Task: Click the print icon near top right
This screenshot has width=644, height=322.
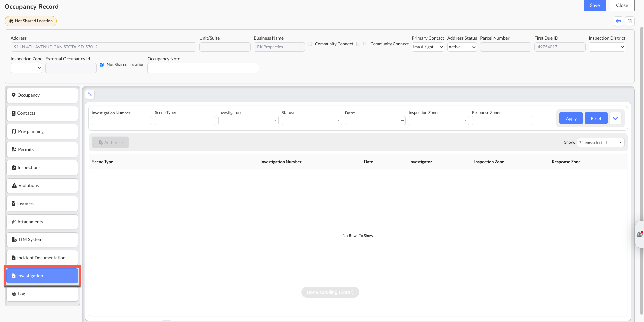Action: point(619,21)
